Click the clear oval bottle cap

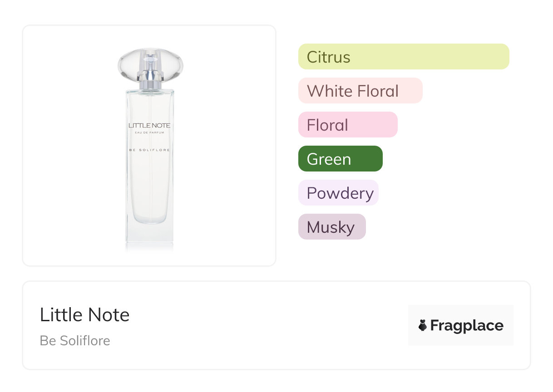pos(127,64)
